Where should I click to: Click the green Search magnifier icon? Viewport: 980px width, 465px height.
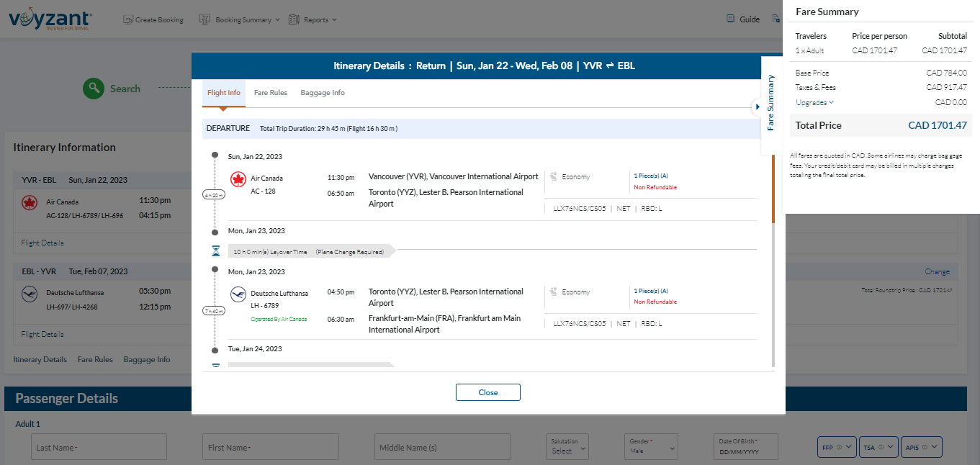pyautogui.click(x=93, y=89)
